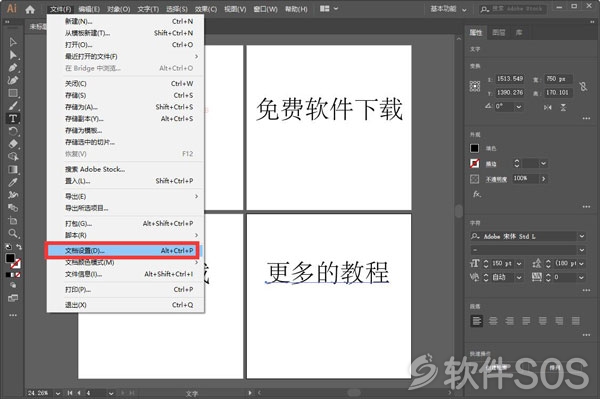Go to first artboard navigation arrow
The height and width of the screenshot is (399, 600).
70,393
